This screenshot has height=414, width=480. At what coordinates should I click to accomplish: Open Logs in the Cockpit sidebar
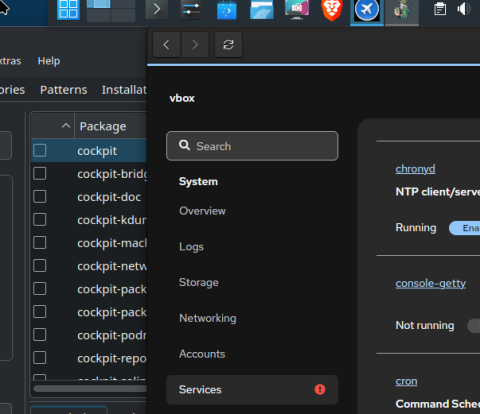[191, 247]
